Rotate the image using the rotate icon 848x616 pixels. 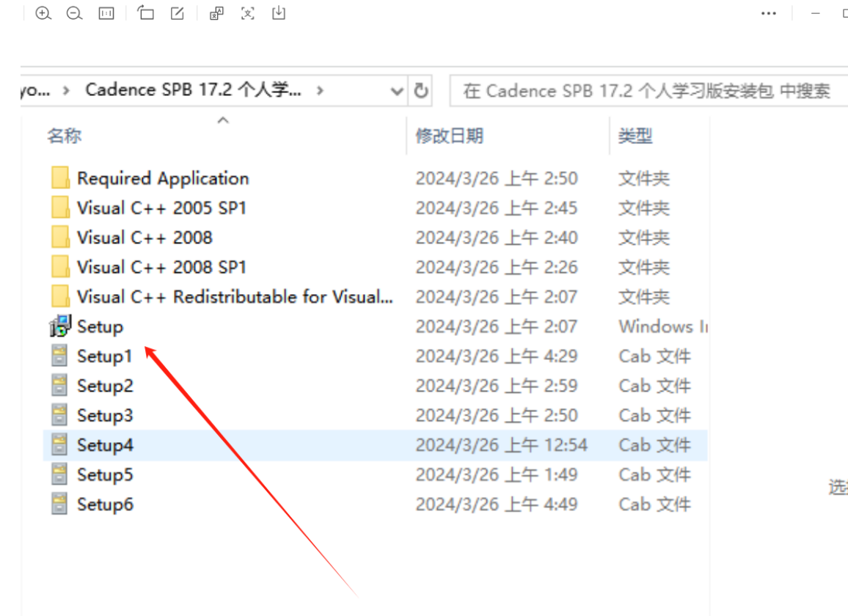[146, 13]
